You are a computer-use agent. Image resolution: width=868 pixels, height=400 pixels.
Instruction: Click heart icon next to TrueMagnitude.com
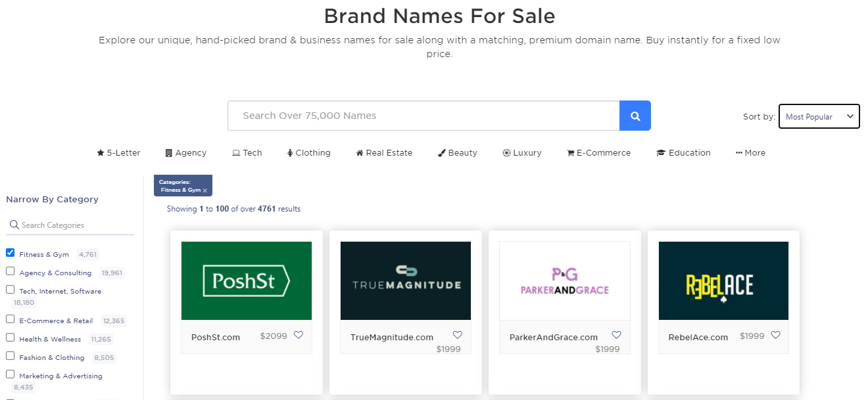pos(458,335)
